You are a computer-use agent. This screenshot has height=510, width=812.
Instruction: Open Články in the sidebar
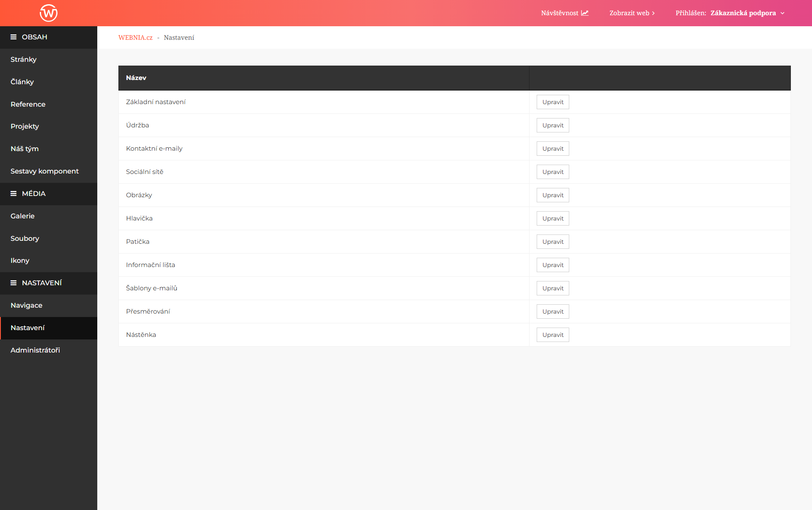(49, 82)
